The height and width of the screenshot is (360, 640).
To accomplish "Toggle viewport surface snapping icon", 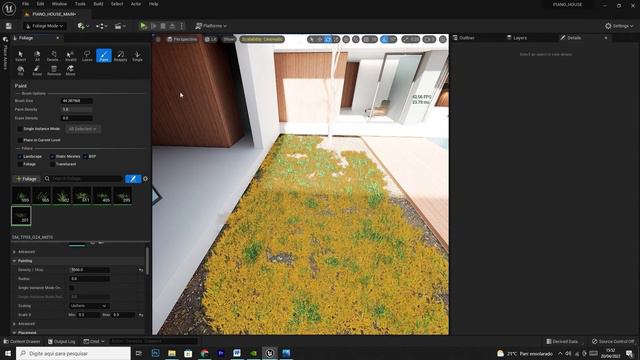I will click(356, 39).
